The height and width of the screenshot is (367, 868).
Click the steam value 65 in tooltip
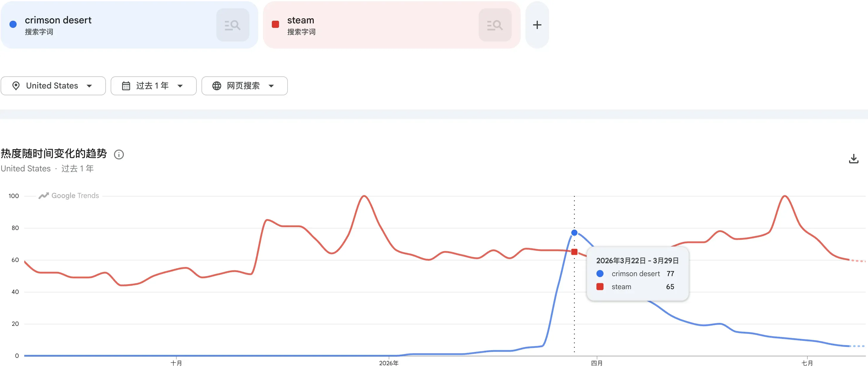[x=670, y=287]
